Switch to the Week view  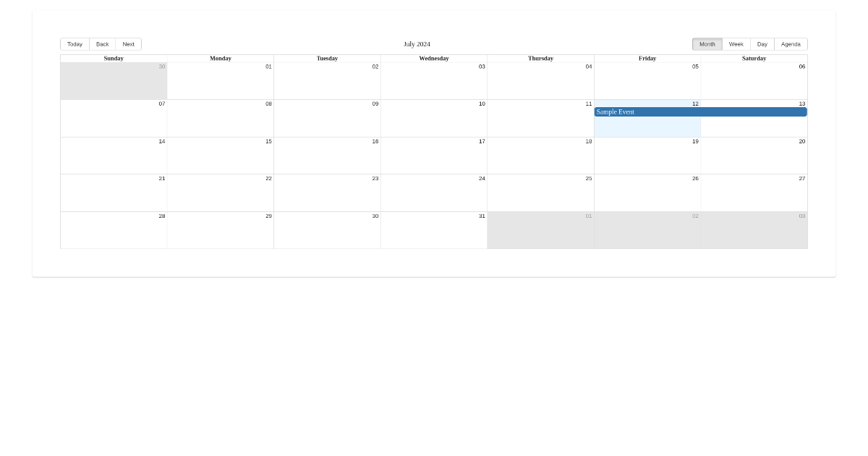[736, 44]
